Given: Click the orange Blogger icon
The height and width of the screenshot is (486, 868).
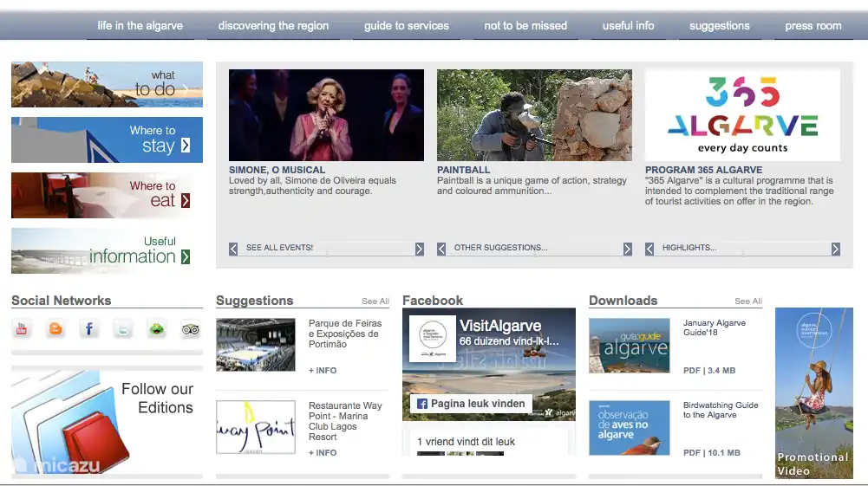Looking at the screenshot, I should point(56,329).
